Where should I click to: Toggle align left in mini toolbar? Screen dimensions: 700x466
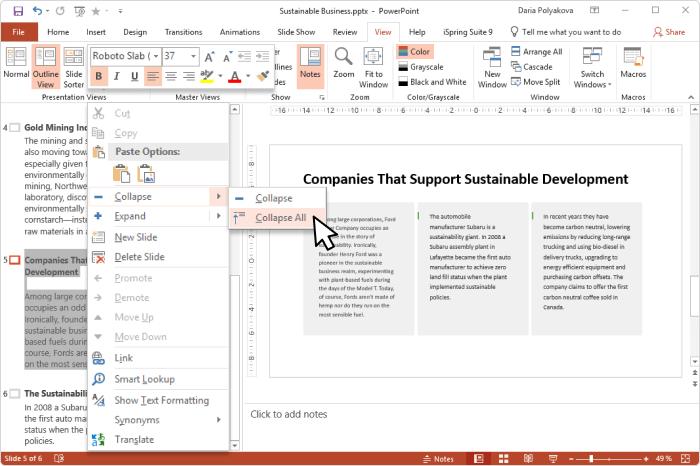tap(153, 76)
